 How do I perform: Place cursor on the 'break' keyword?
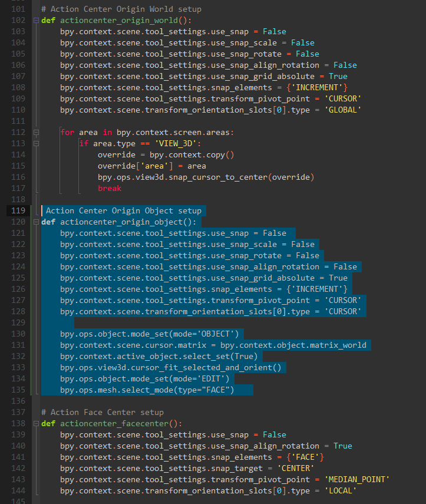[109, 188]
